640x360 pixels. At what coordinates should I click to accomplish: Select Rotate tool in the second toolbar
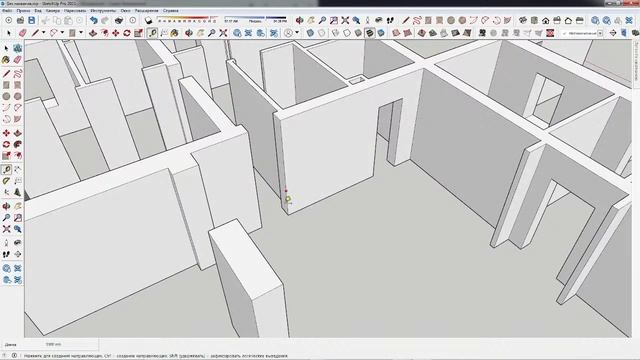click(x=127, y=33)
